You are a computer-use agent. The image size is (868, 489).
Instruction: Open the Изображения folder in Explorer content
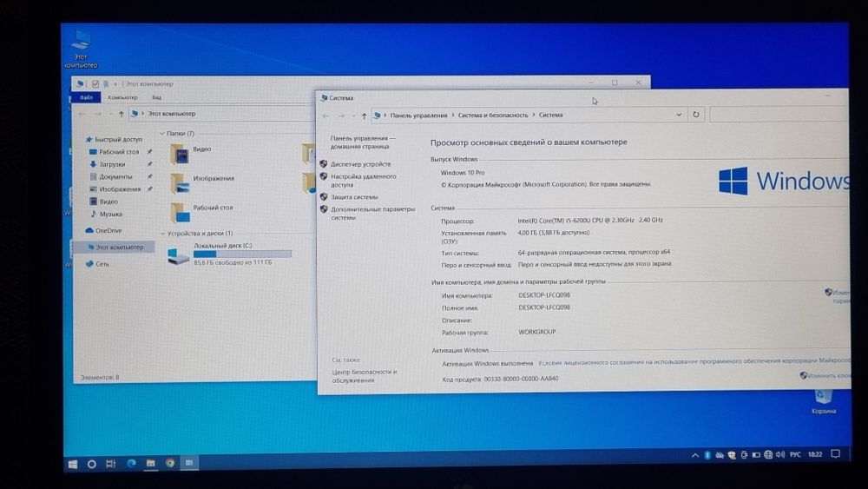[x=202, y=183]
